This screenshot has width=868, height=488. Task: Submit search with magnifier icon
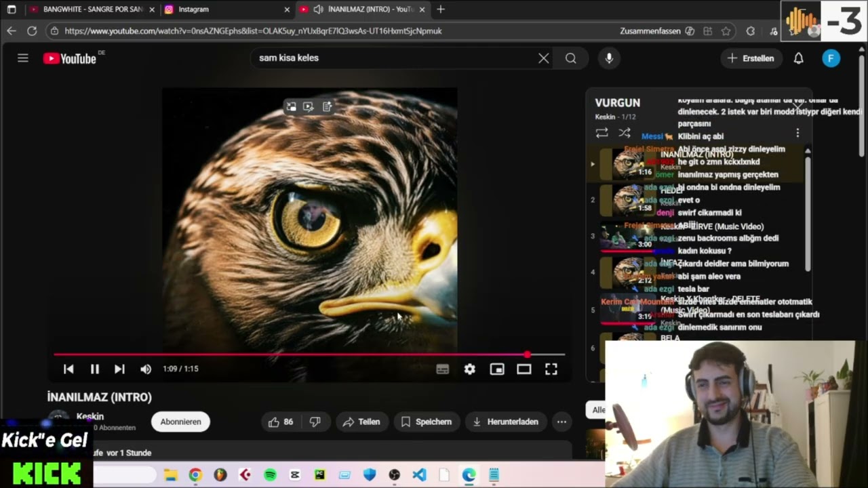[571, 58]
